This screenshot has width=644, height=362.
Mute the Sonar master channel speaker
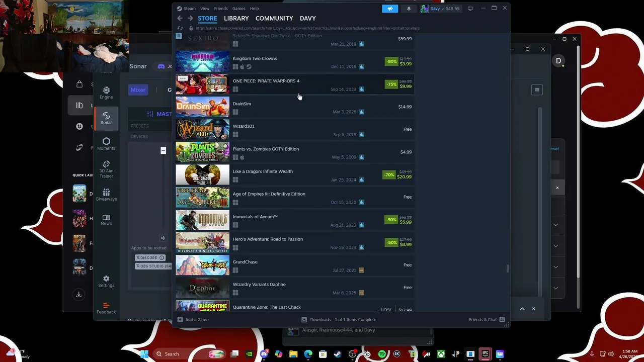tap(163, 238)
